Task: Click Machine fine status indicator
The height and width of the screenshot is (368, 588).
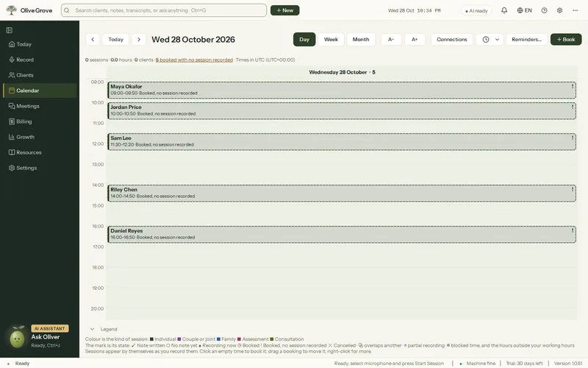Action: 477,364
